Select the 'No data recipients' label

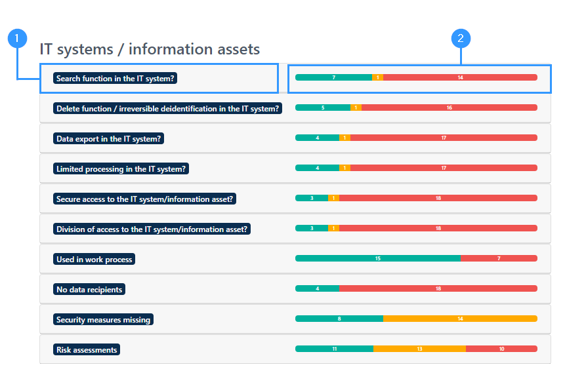[x=89, y=290]
